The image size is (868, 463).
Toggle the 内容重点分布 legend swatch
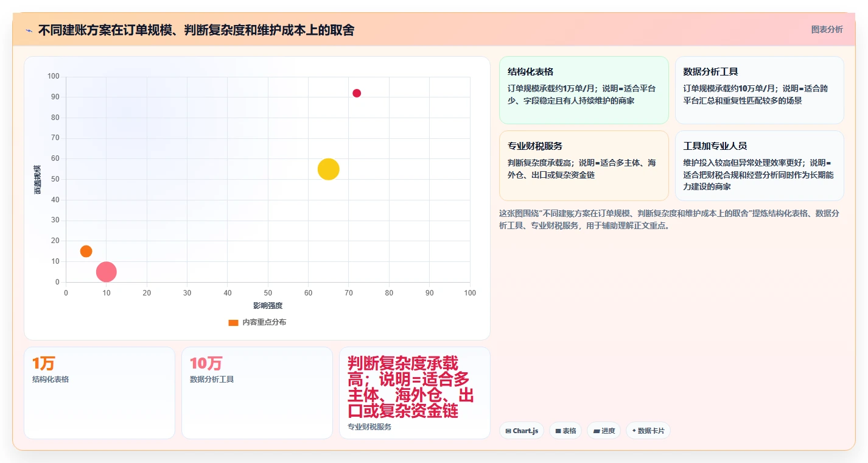(x=233, y=322)
